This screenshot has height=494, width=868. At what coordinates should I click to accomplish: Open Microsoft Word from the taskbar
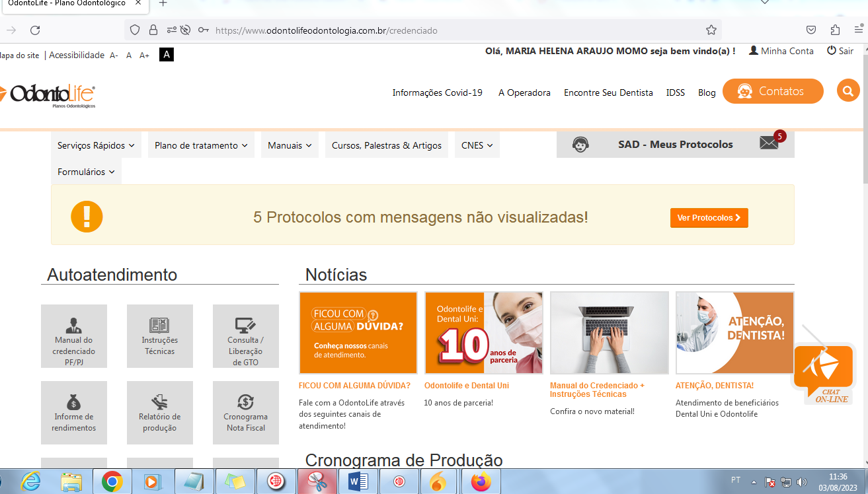pos(358,481)
